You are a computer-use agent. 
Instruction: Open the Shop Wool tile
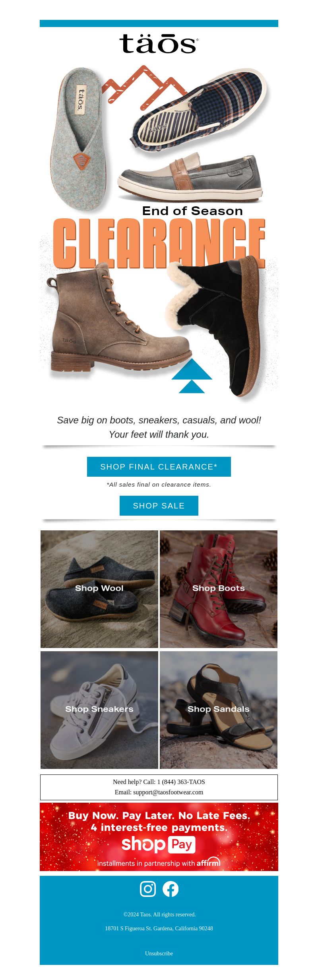(99, 589)
